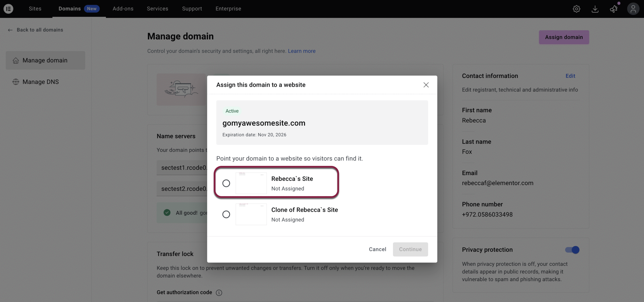This screenshot has width=644, height=302.
Task: Click Edit next to Contact information
Action: tap(570, 76)
